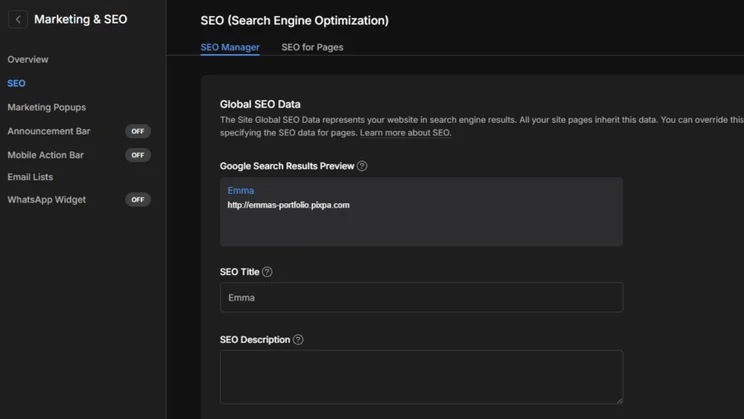Open Overview in the sidebar
The image size is (744, 419).
28,59
